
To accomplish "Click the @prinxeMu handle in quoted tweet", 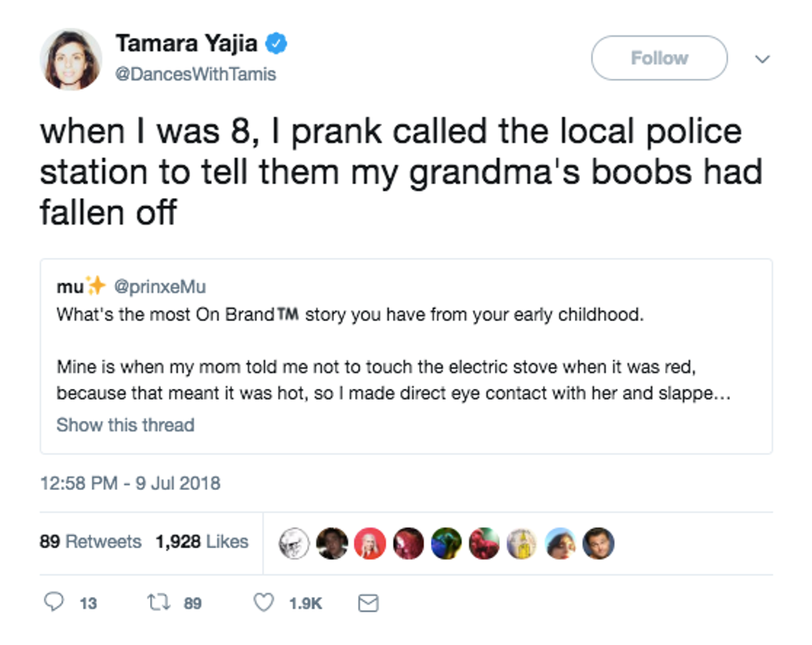I will click(159, 287).
